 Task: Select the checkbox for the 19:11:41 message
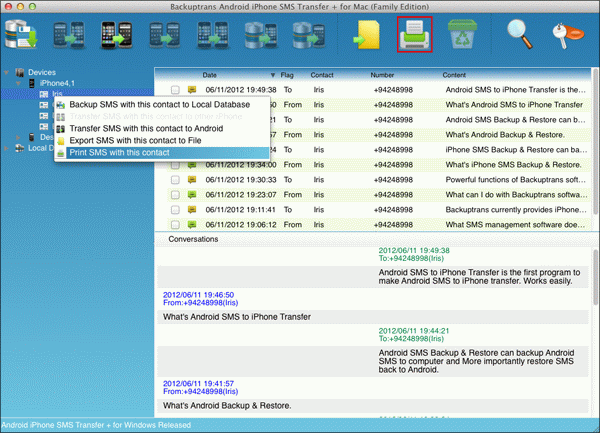(175, 211)
